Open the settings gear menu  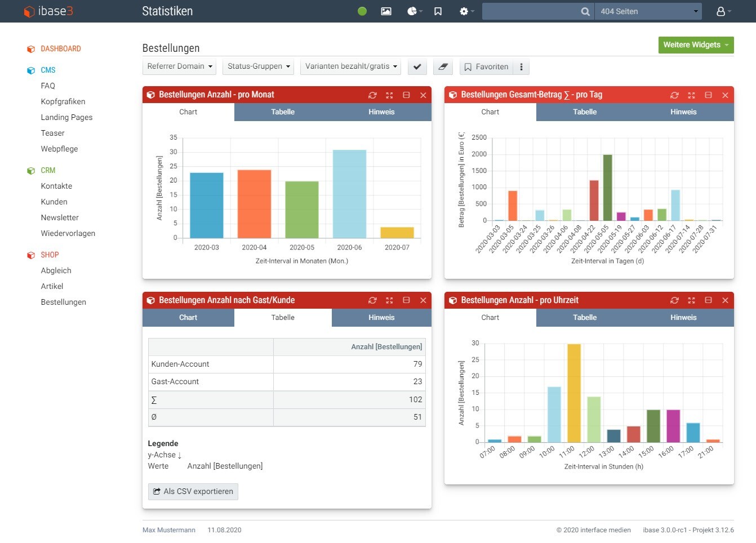[x=466, y=11]
